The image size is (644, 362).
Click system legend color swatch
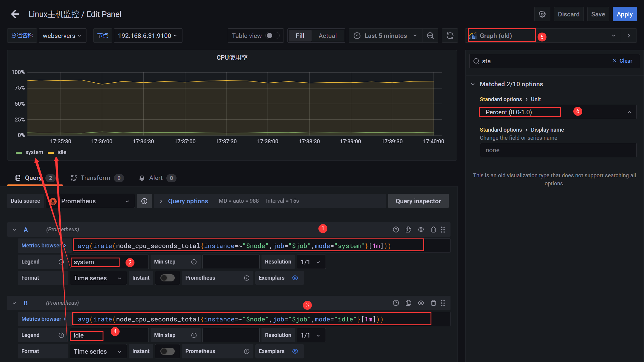[x=19, y=152]
